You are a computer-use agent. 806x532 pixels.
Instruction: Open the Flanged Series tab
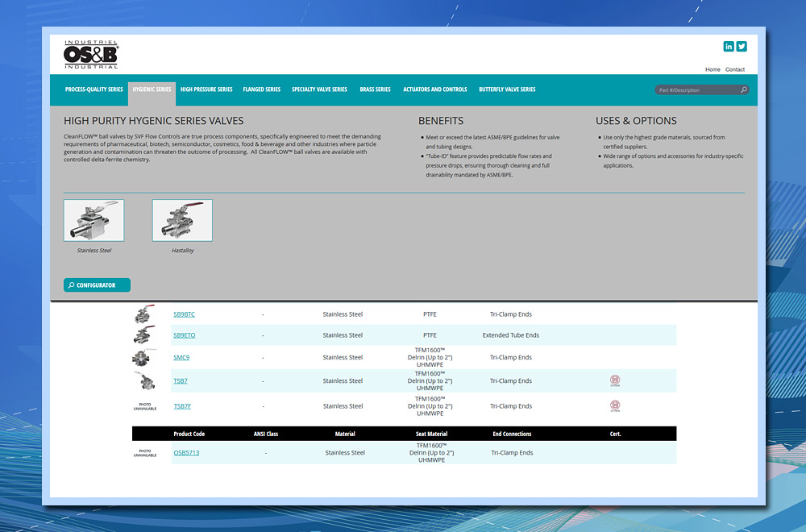[262, 89]
